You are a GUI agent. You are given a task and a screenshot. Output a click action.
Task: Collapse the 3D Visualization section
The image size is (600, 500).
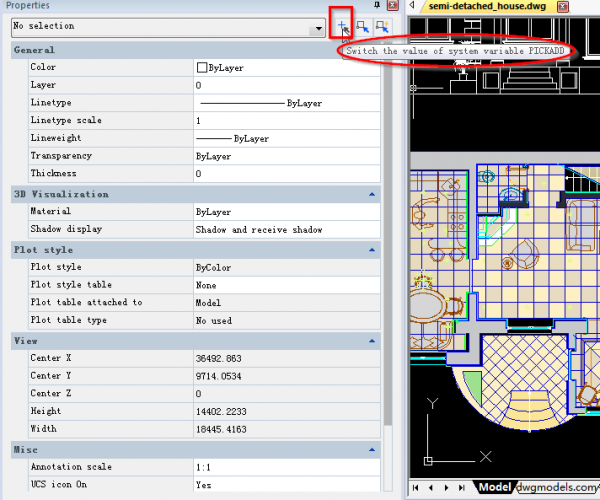point(372,194)
